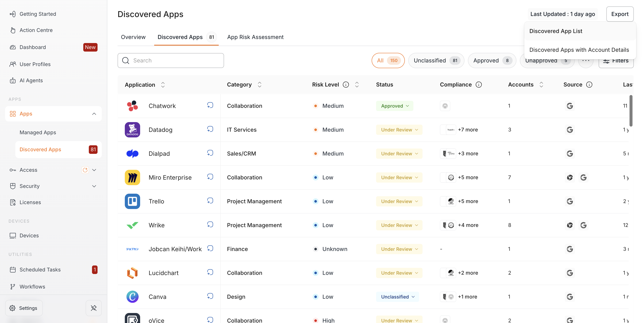Click the oVice application name
644x323 pixels.
coord(156,320)
